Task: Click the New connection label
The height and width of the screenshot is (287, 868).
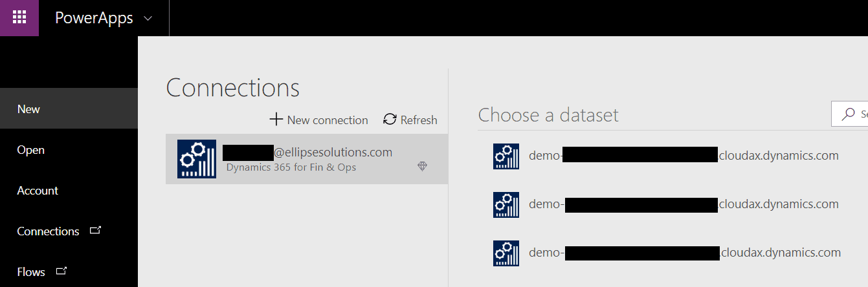Action: (x=328, y=120)
